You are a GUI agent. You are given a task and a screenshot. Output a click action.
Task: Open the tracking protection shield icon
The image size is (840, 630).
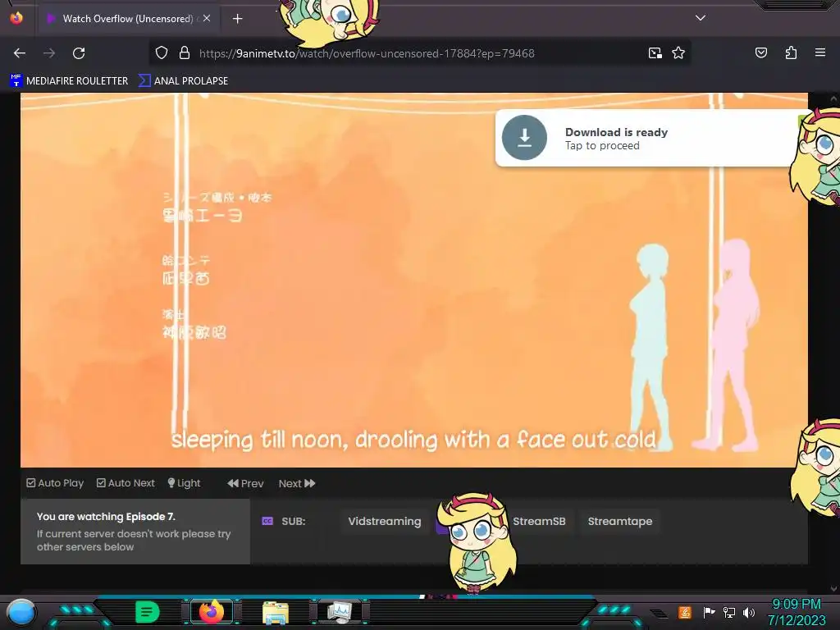click(162, 53)
